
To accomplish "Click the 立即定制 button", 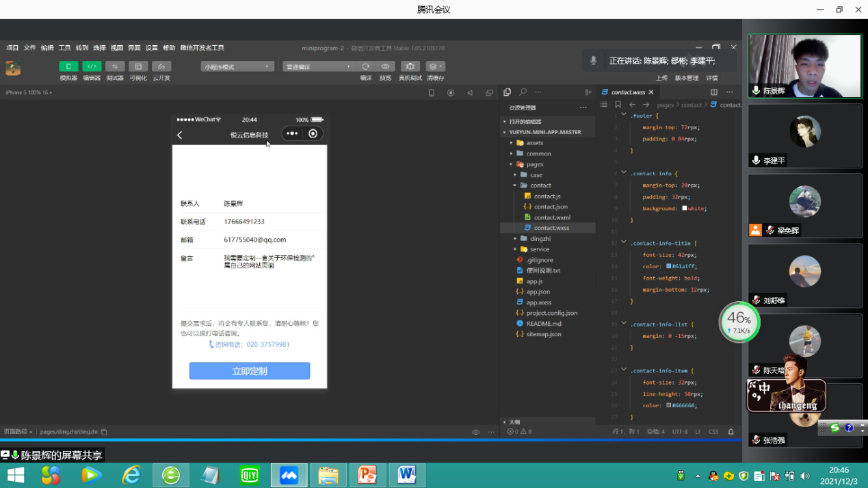I will (x=250, y=371).
